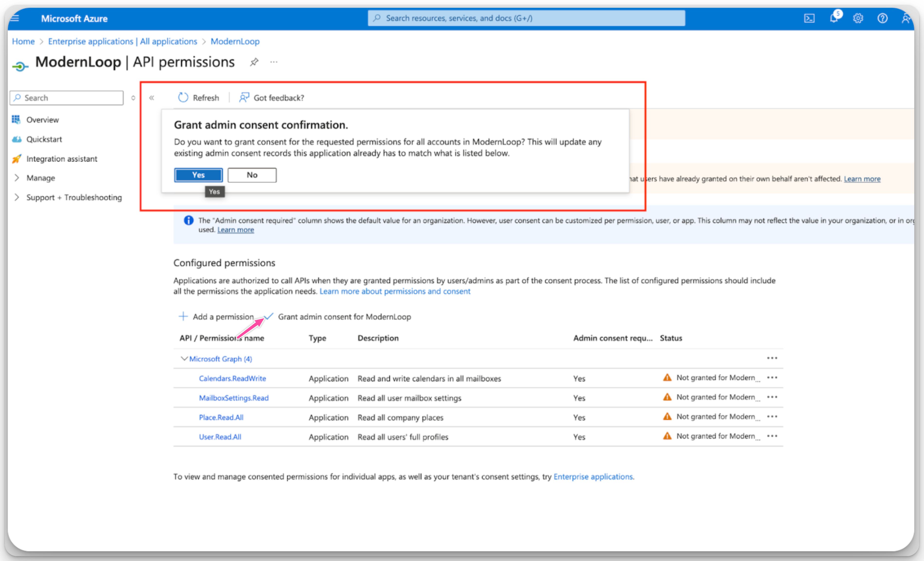This screenshot has height=561, width=924.
Task: Open User.Read.All permission link
Action: 220,437
